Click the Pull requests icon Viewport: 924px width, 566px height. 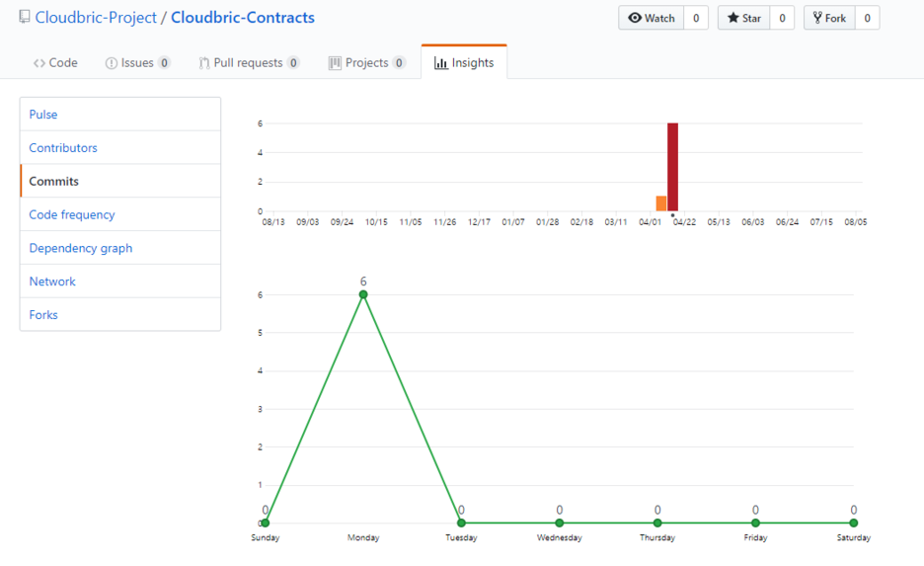[x=204, y=63]
